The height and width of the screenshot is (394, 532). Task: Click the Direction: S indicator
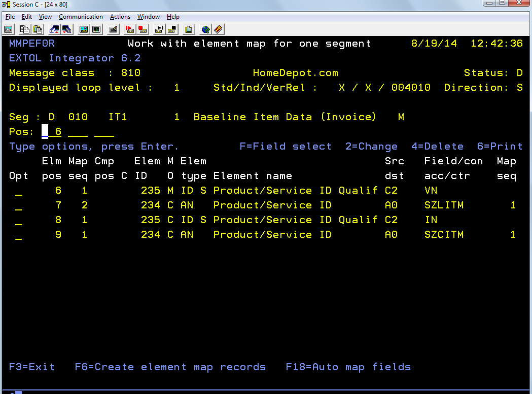pos(483,88)
